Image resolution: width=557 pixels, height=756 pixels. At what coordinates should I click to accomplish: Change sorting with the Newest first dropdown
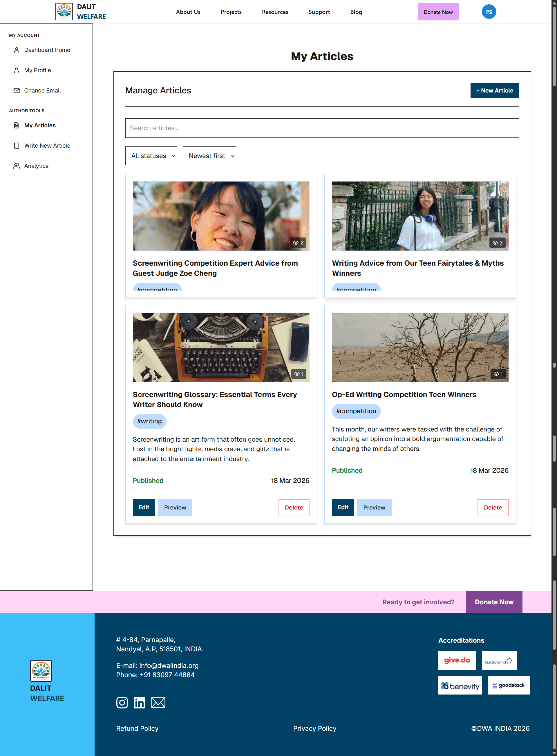point(209,155)
